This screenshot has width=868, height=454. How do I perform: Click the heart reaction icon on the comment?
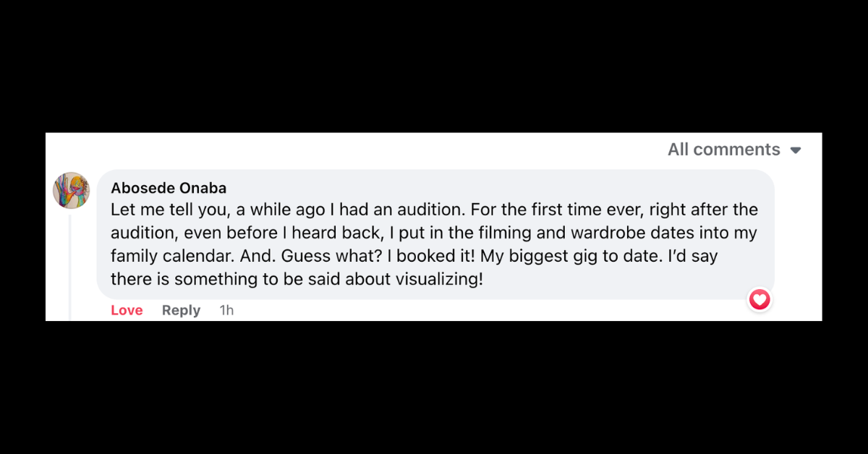(x=759, y=299)
